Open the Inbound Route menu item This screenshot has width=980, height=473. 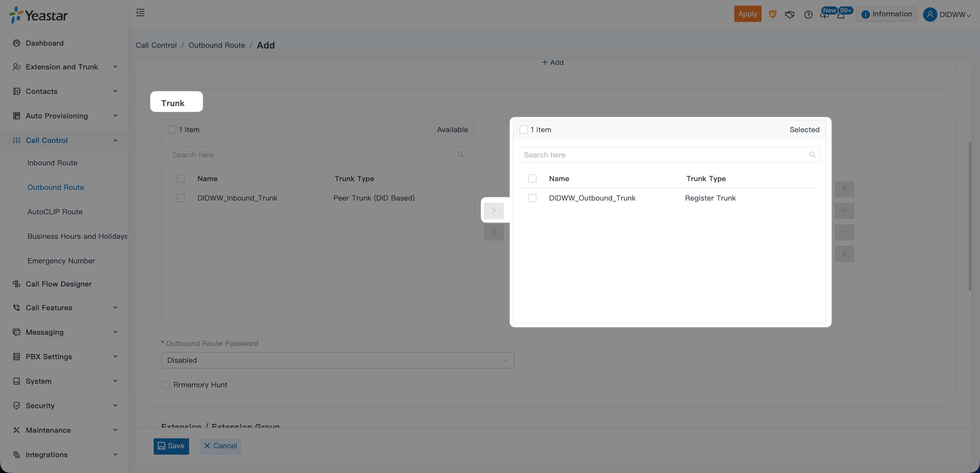[52, 163]
